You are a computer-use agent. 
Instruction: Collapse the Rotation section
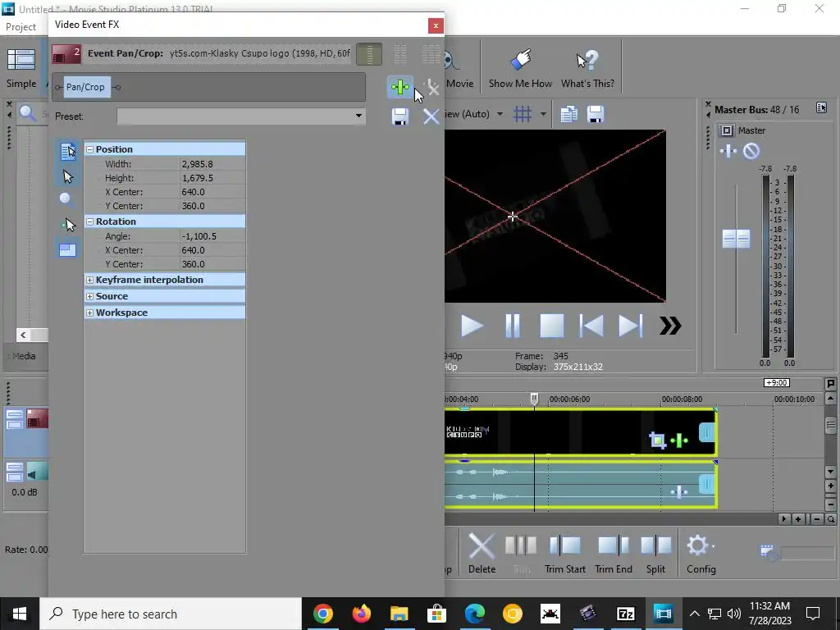(x=90, y=221)
